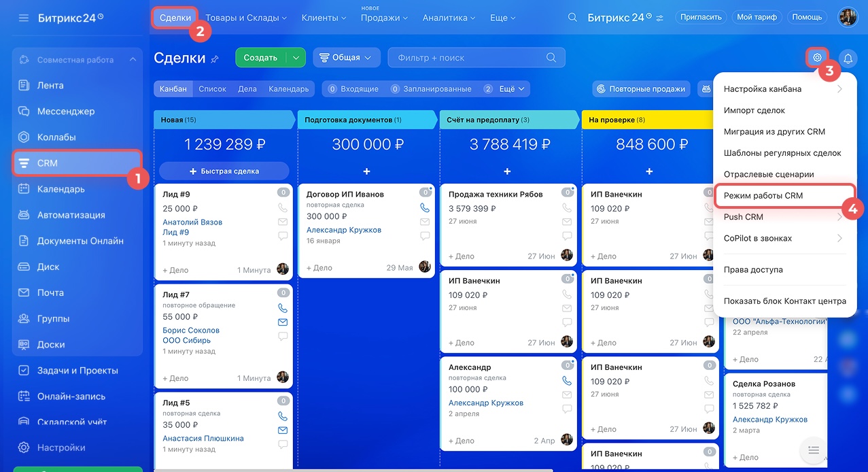Click the Входящие counter filter

[353, 89]
